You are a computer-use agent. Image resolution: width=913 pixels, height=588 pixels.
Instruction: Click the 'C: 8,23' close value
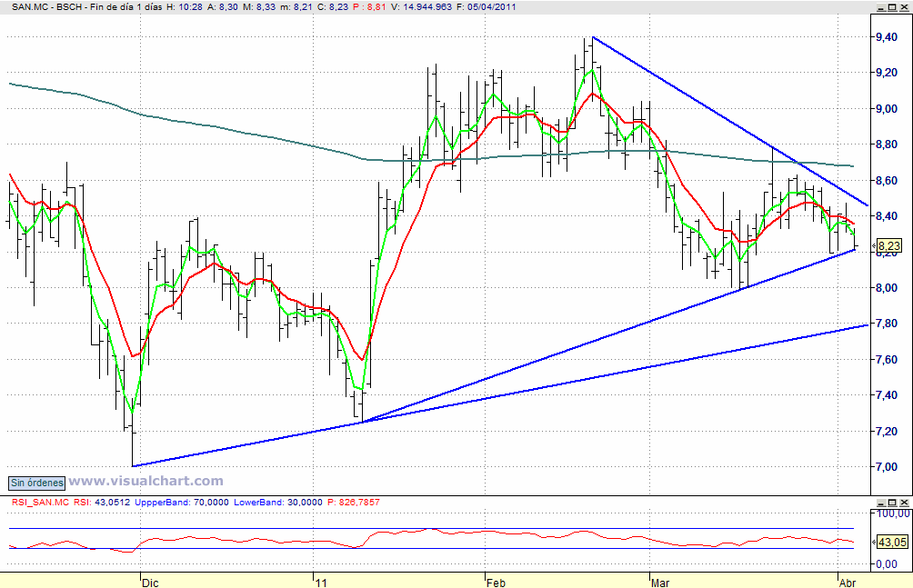coord(333,7)
